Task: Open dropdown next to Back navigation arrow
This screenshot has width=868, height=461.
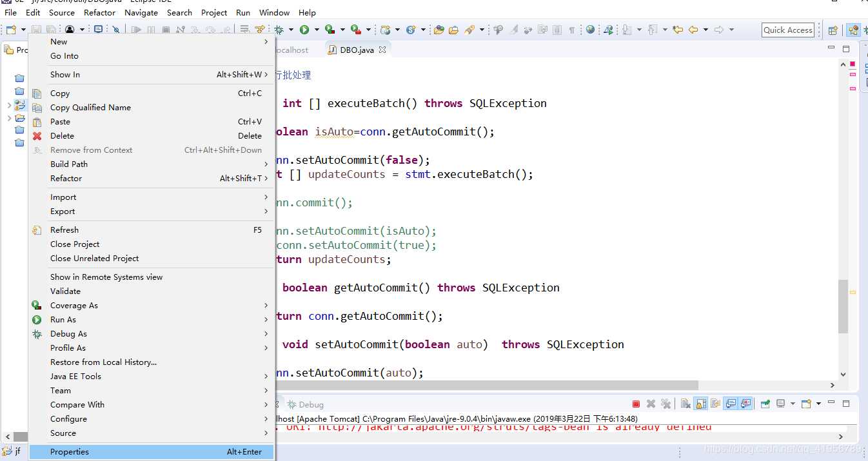Action: [x=705, y=30]
